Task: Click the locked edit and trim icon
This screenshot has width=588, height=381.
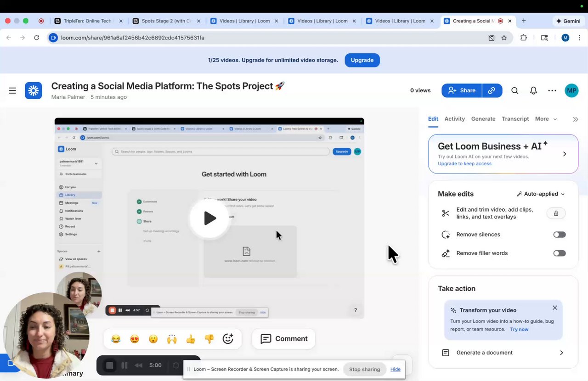Action: click(x=556, y=213)
